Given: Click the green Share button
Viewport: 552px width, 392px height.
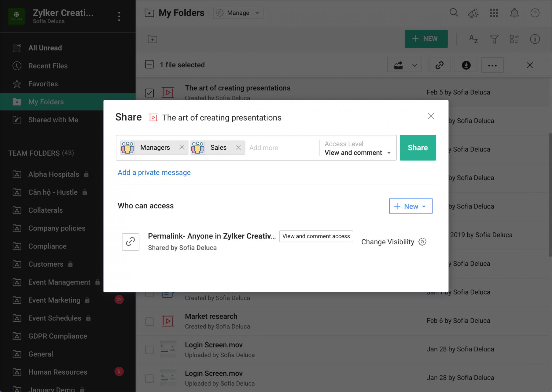Looking at the screenshot, I should (x=417, y=147).
